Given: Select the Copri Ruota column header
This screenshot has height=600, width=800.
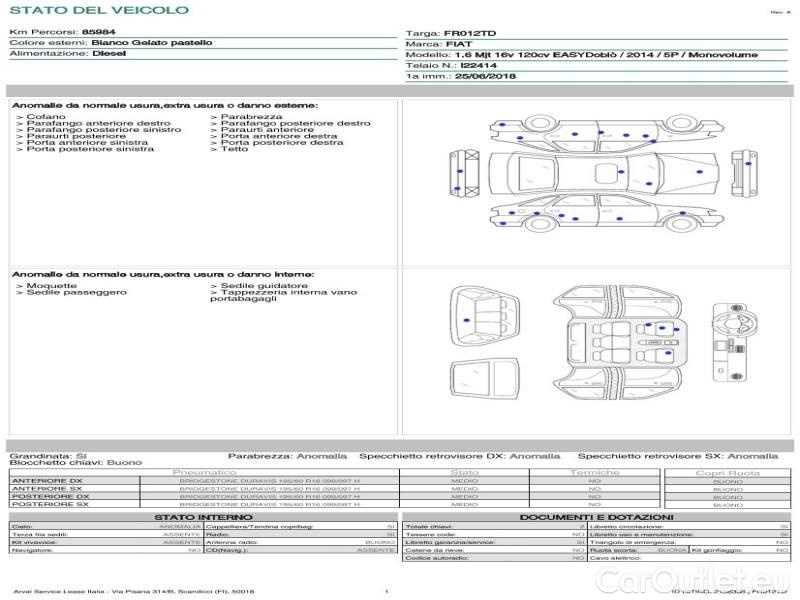Looking at the screenshot, I should [x=727, y=473].
